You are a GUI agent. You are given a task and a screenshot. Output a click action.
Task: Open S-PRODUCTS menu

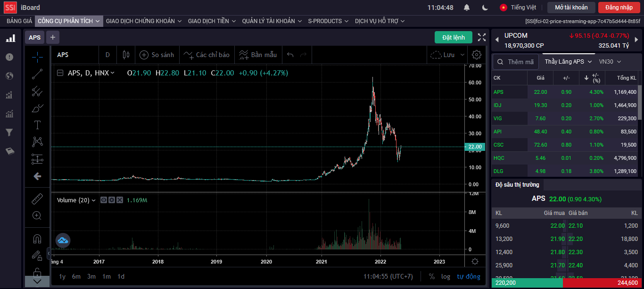point(328,21)
